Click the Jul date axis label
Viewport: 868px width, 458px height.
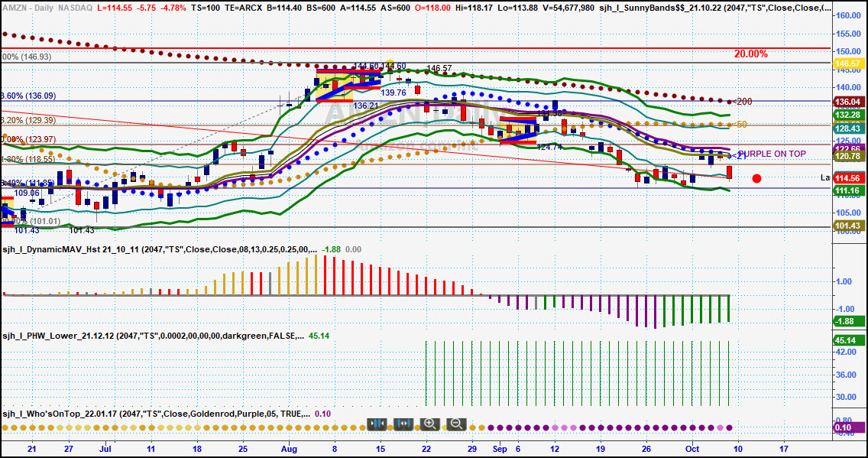(106, 449)
